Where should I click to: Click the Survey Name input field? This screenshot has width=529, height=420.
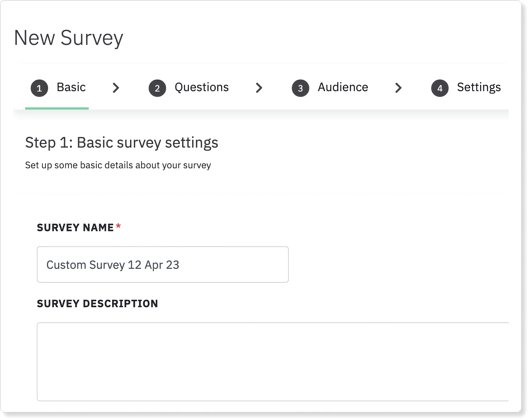pos(162,265)
